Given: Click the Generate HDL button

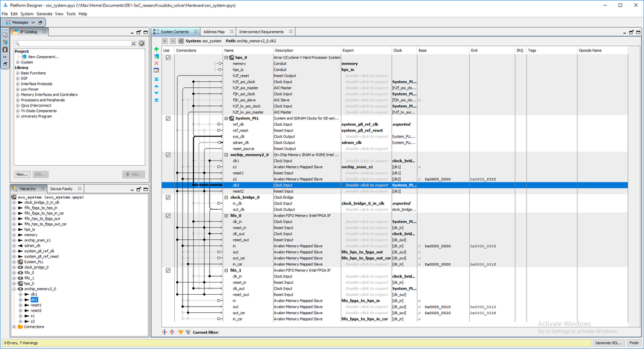Looking at the screenshot, I should click(x=609, y=343).
